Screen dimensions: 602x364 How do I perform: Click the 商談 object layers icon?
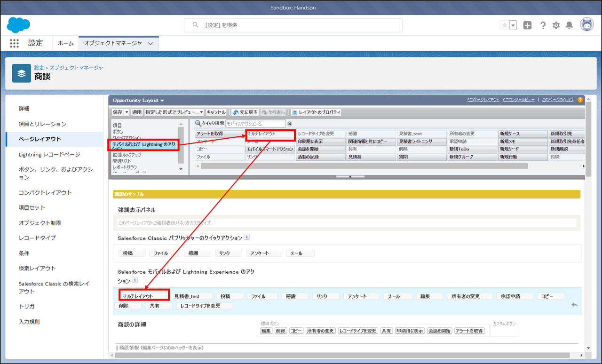(x=21, y=73)
